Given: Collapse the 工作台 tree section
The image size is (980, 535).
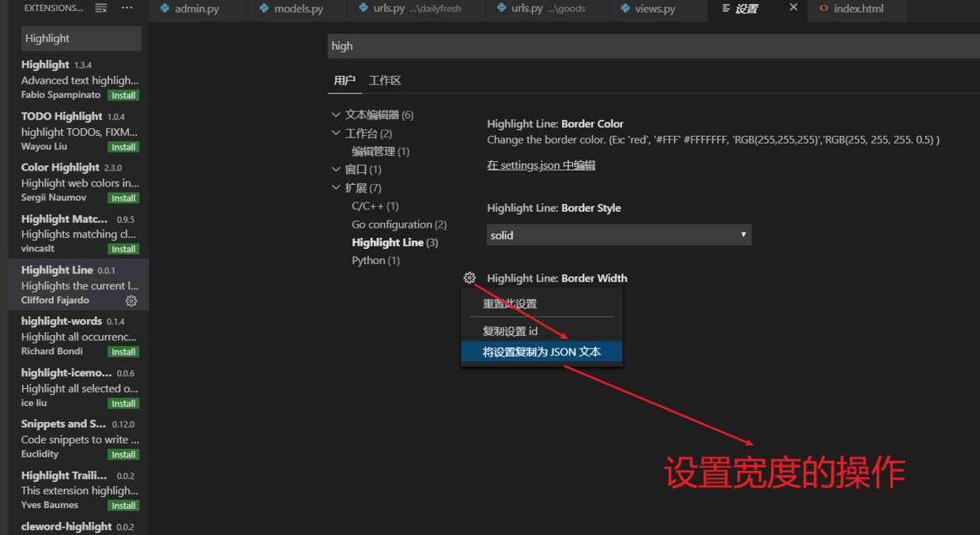Looking at the screenshot, I should (336, 133).
